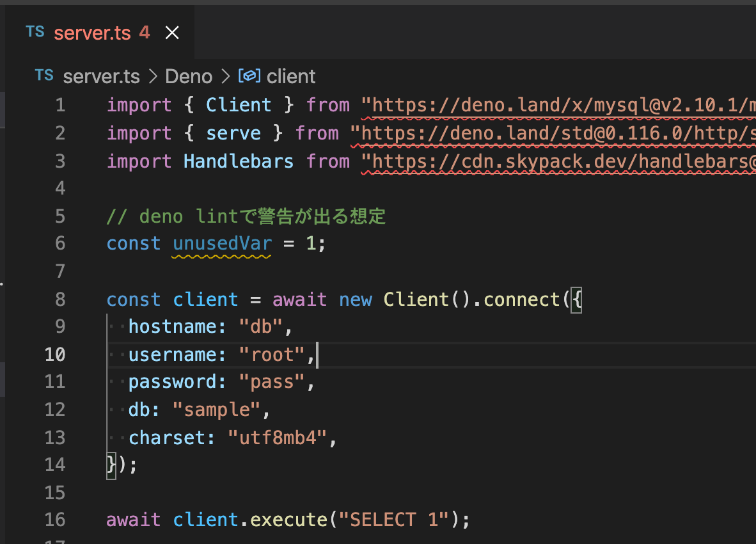Click the "sample" string value

click(x=216, y=410)
